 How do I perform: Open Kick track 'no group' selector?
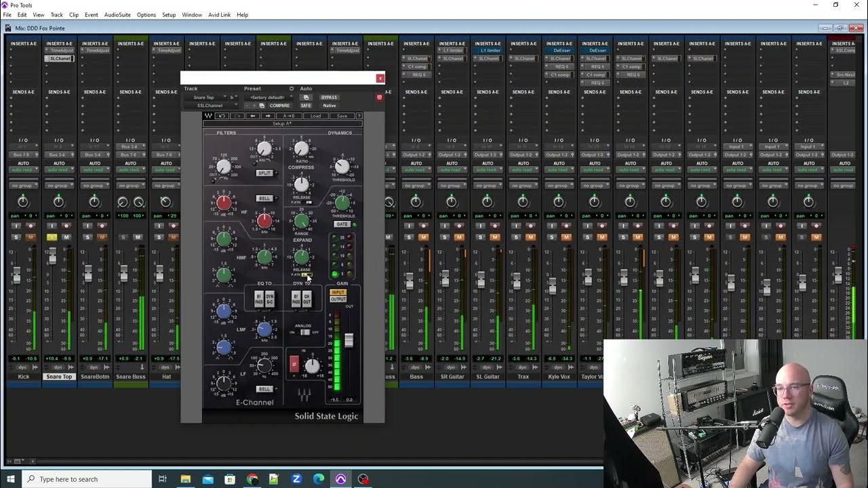[24, 186]
